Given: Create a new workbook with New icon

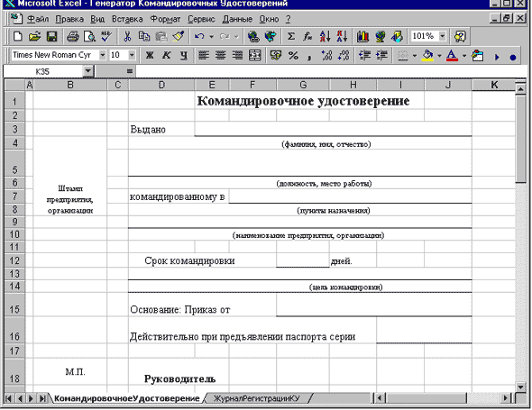Looking at the screenshot, I should [17, 36].
